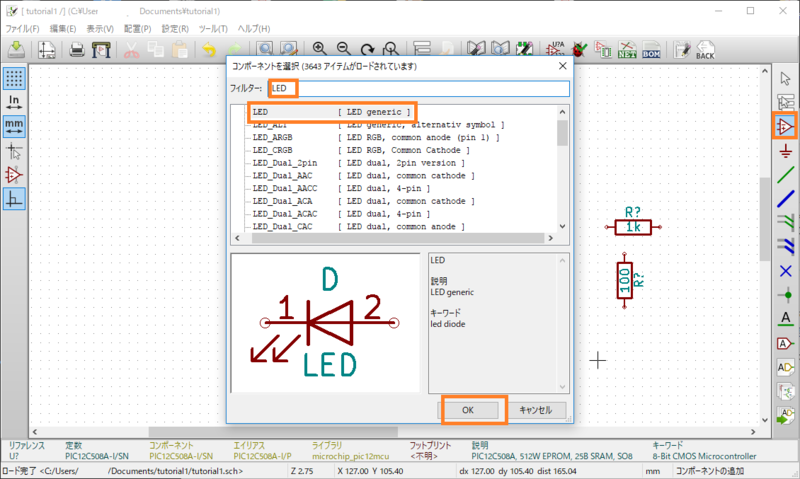The image size is (800, 479).
Task: Select LED_ARGB in component list
Action: coord(376,138)
